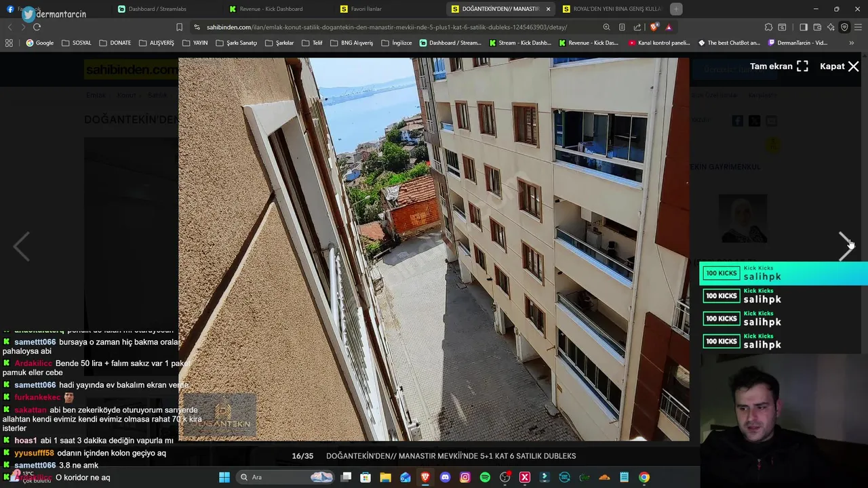
Task: Open the Stream - Kick Dashb... bookmark
Action: point(520,43)
